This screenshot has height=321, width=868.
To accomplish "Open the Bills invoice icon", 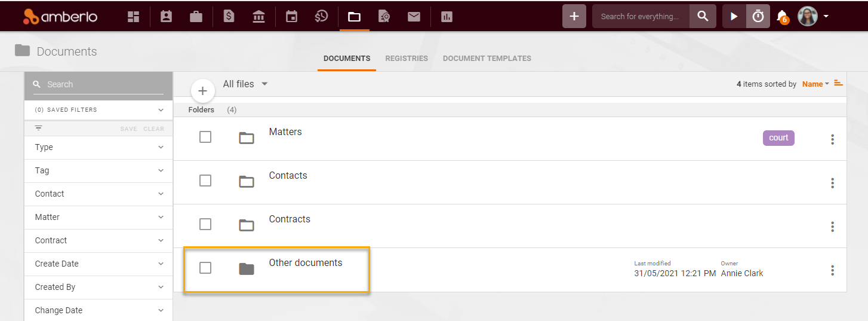I will tap(229, 17).
